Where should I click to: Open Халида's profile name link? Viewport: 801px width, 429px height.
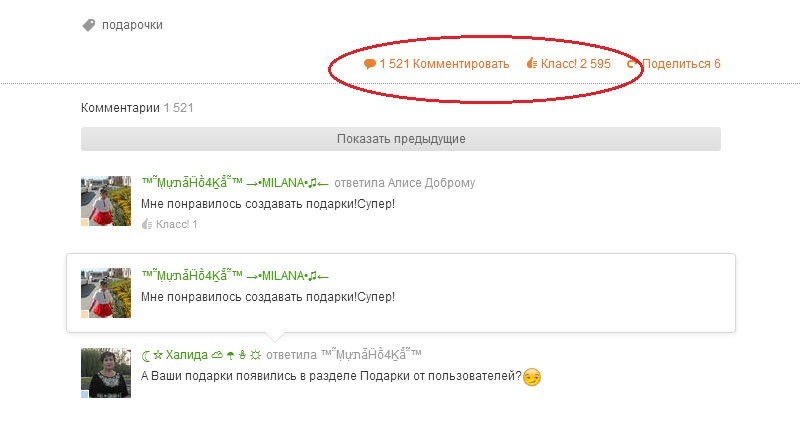201,354
